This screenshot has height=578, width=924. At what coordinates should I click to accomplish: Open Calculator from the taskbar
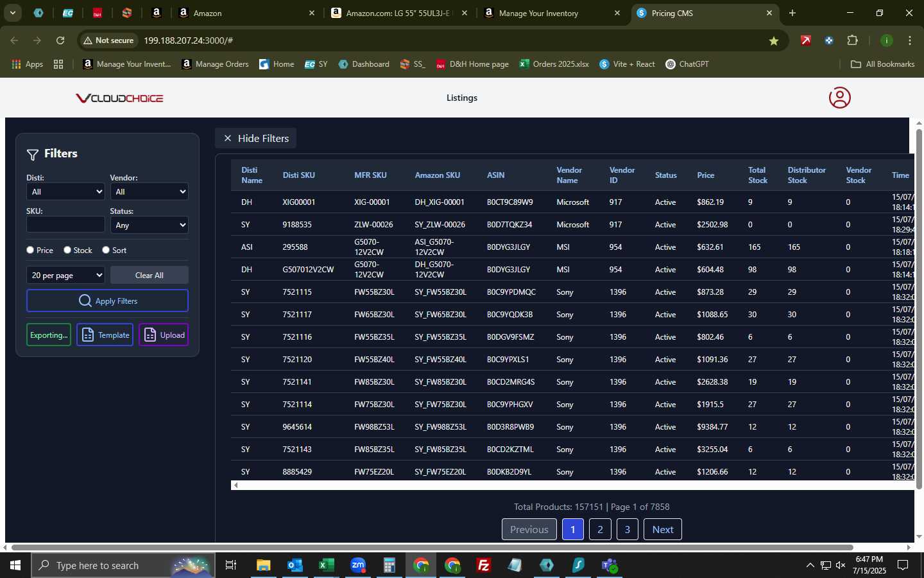[389, 565]
